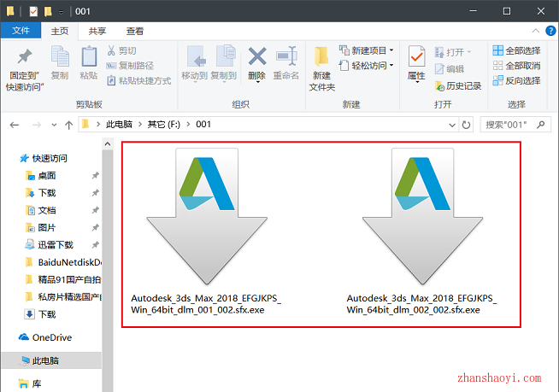
Task: Switch to the Home (主页) tab
Action: (60, 31)
